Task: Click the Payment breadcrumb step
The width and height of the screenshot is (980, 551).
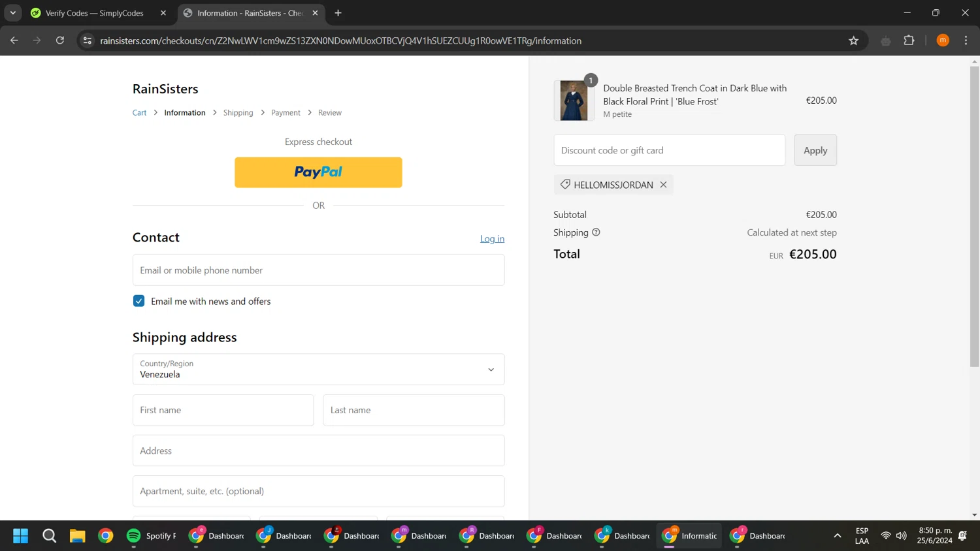Action: 286,113
